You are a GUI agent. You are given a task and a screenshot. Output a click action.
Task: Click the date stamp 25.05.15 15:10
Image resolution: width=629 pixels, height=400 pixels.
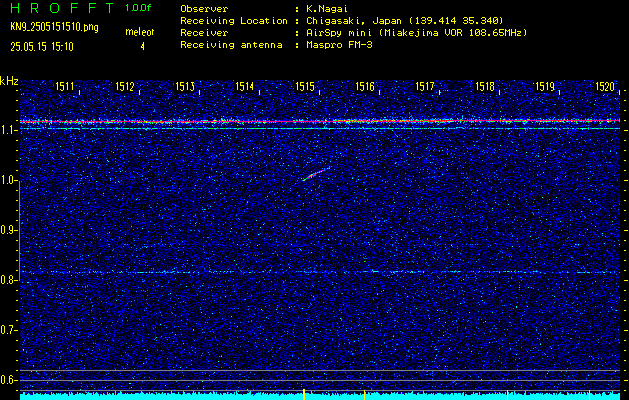coord(42,47)
